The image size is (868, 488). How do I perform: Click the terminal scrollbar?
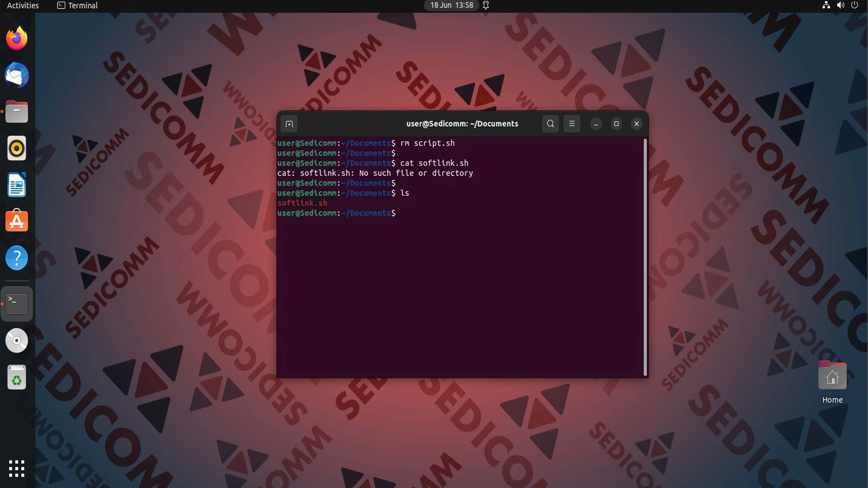[645, 257]
